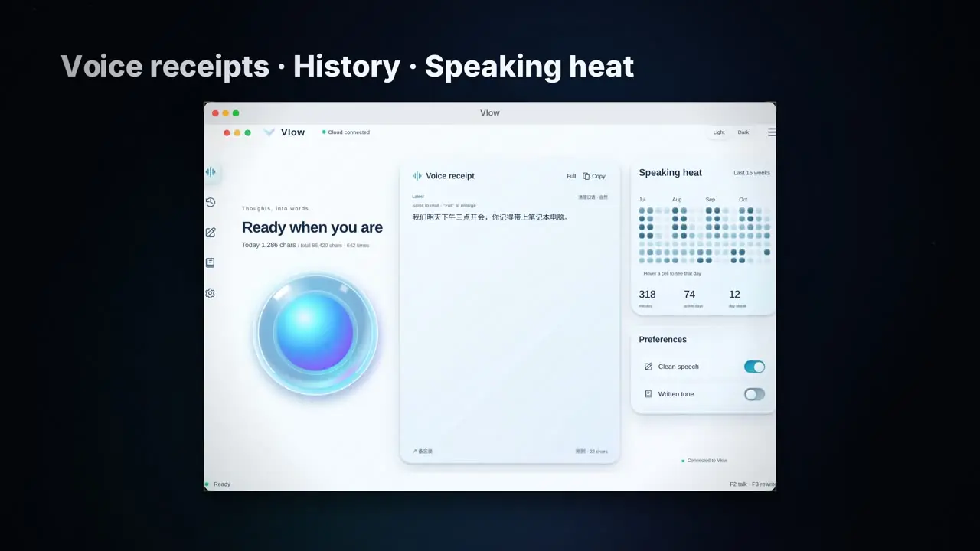The width and height of the screenshot is (980, 551).
Task: Open the voice waveform sidebar tab
Action: [211, 172]
